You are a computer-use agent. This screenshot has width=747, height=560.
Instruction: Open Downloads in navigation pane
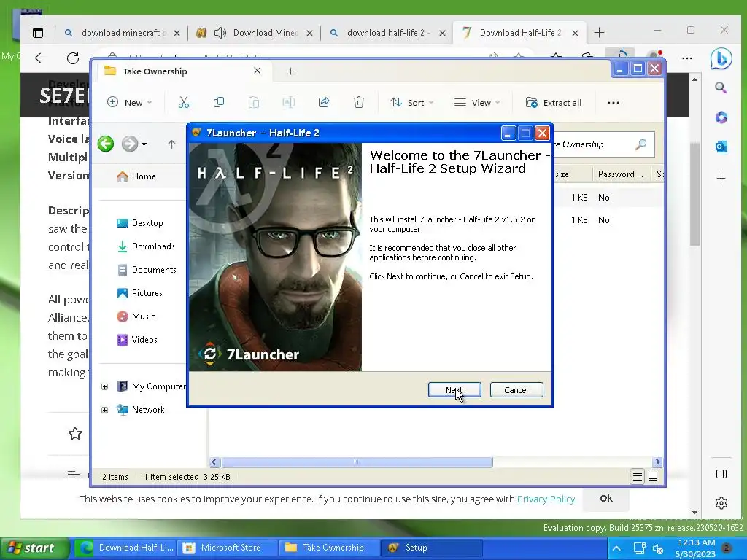146,246
